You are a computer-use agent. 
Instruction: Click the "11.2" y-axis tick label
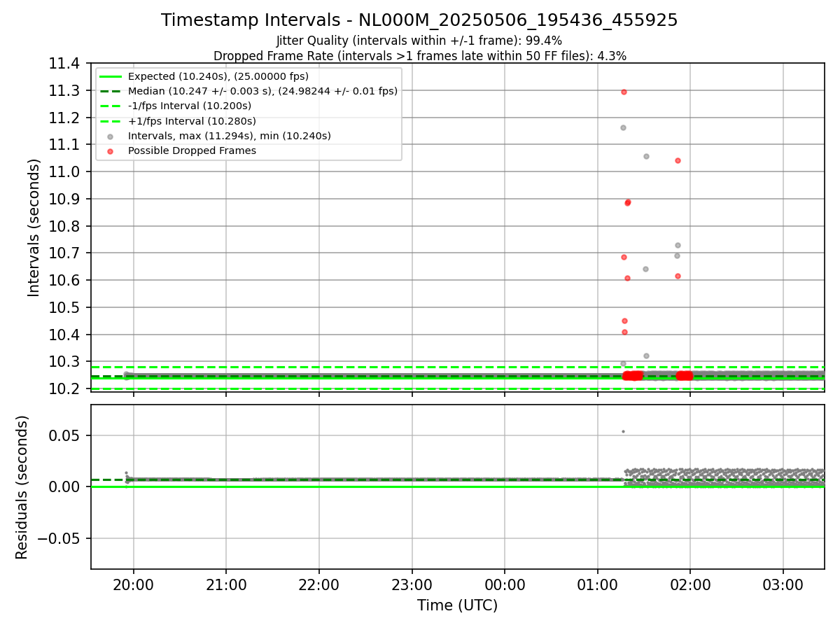tap(66, 118)
